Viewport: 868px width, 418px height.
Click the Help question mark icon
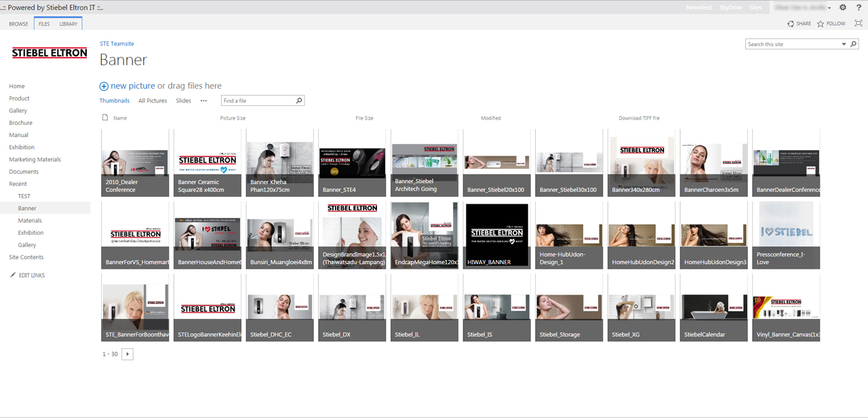859,7
